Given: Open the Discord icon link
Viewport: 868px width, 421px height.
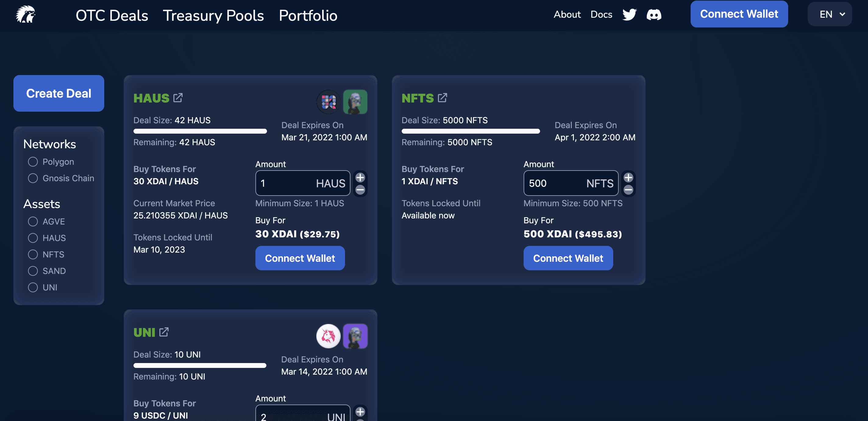Looking at the screenshot, I should (654, 15).
